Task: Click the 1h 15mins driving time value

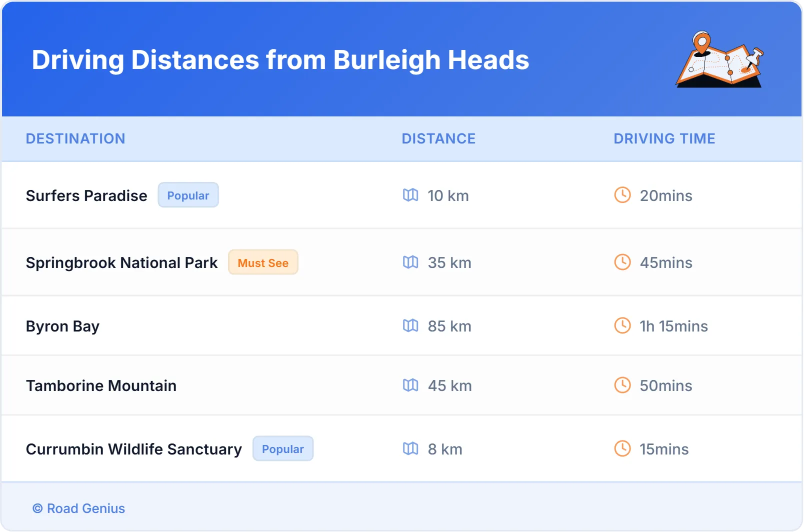Action: (674, 326)
